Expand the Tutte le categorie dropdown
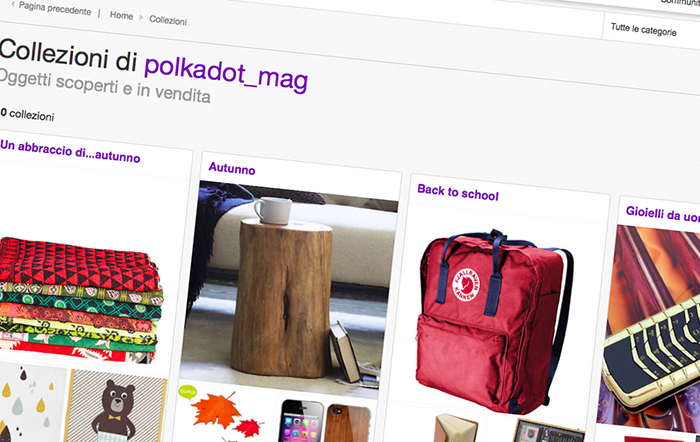 643,29
